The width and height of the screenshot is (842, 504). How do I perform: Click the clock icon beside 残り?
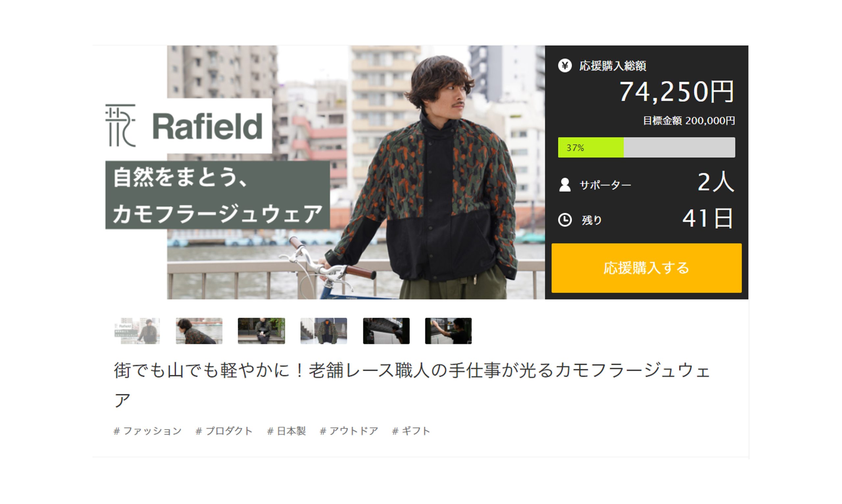(x=564, y=220)
